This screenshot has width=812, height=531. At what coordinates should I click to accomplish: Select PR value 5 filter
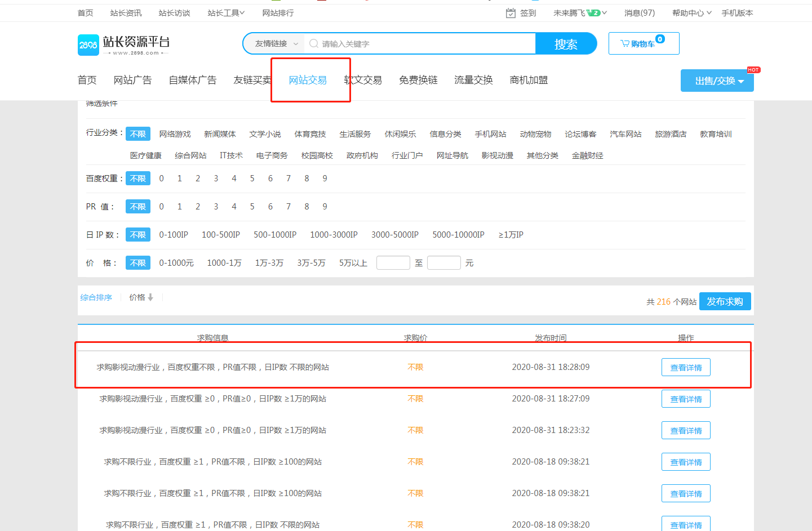[252, 206]
